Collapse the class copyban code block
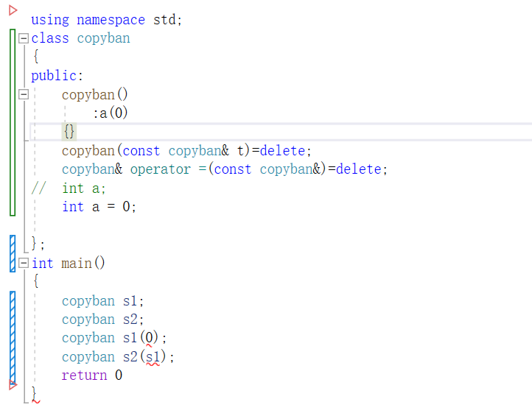The height and width of the screenshot is (413, 532). point(24,38)
